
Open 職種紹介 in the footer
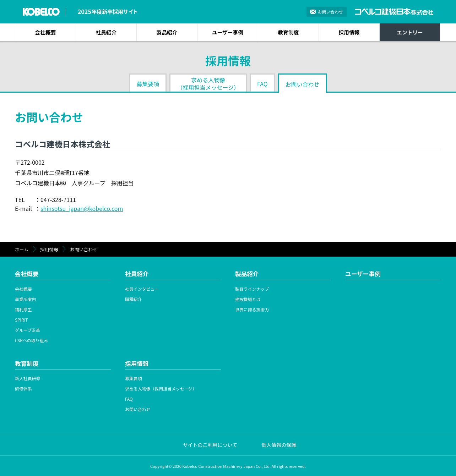[134, 300]
